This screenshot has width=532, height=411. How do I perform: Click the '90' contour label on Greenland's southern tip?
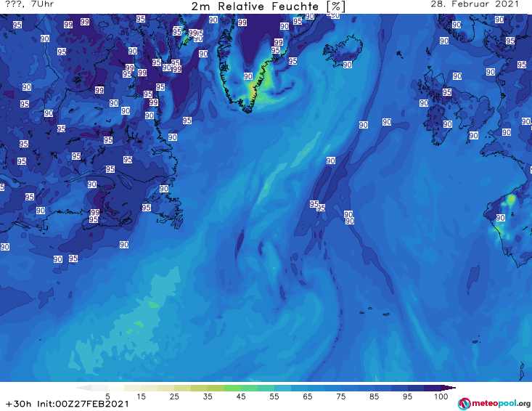[248, 76]
